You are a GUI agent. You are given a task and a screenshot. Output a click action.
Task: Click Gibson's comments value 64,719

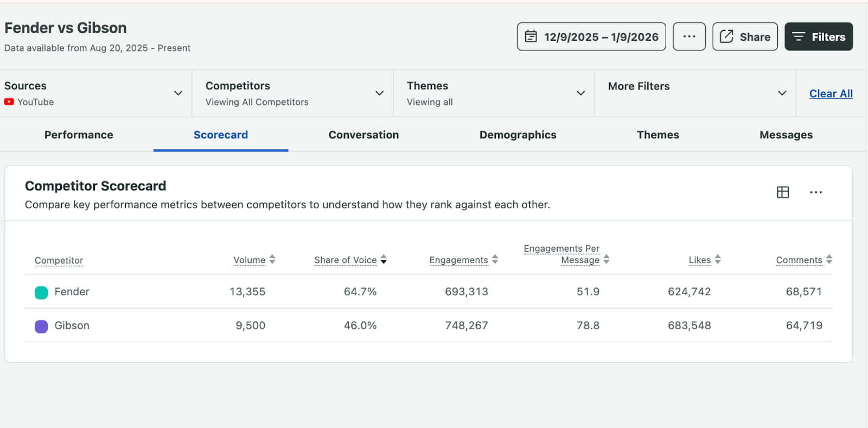click(x=804, y=325)
